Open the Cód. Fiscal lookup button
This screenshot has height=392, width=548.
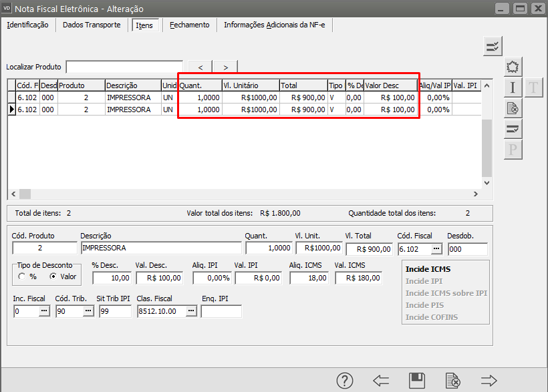click(436, 248)
